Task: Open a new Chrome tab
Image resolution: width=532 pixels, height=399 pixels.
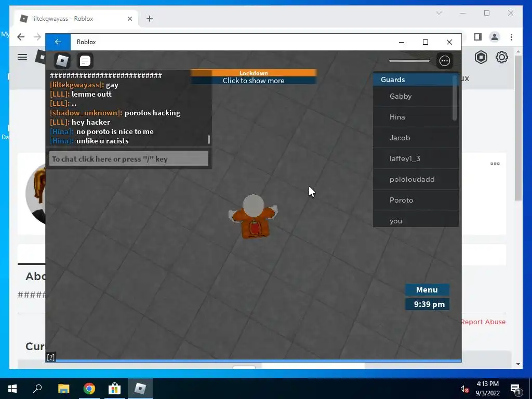Action: tap(150, 19)
